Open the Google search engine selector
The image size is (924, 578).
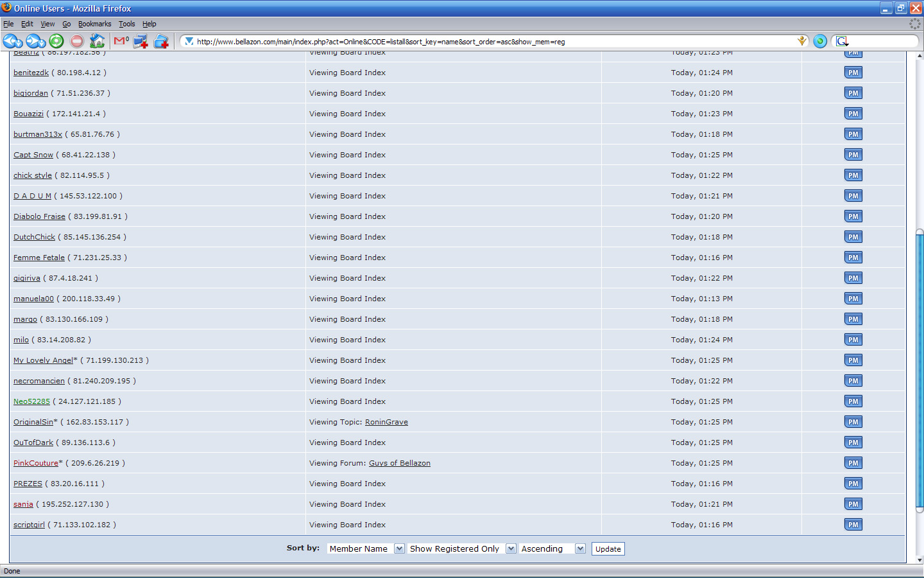(842, 42)
